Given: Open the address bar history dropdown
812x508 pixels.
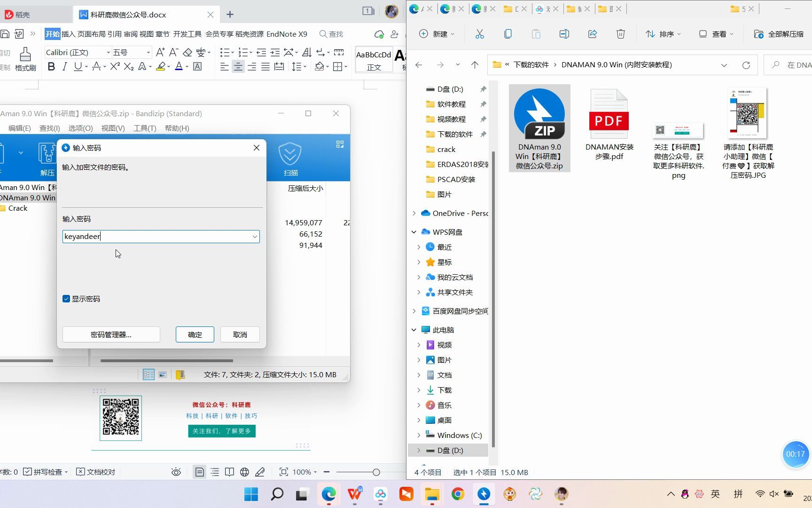Looking at the screenshot, I should [x=724, y=65].
